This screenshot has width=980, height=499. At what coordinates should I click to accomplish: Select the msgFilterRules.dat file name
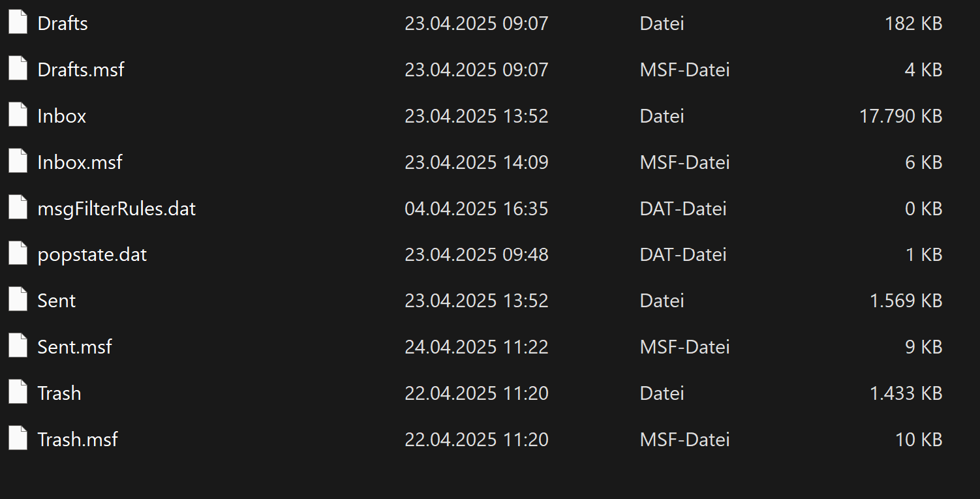[117, 209]
